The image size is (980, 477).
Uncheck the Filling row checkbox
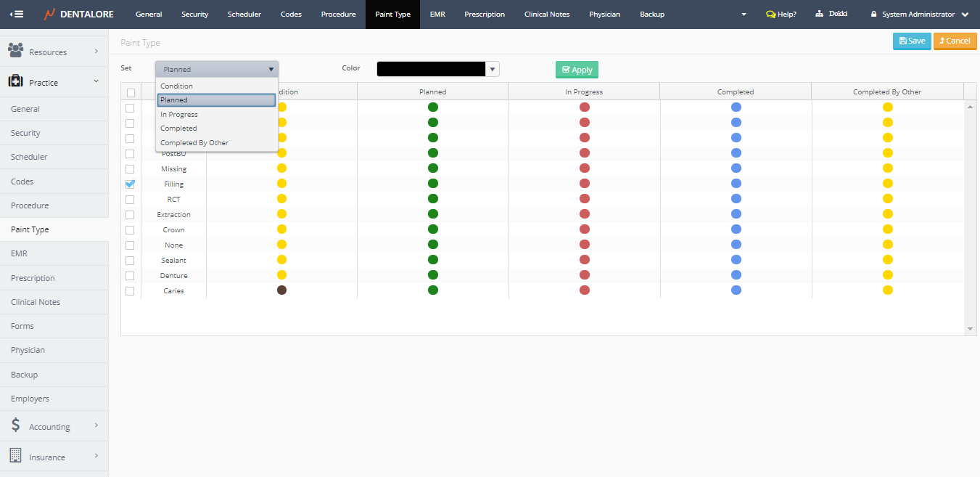pos(130,184)
